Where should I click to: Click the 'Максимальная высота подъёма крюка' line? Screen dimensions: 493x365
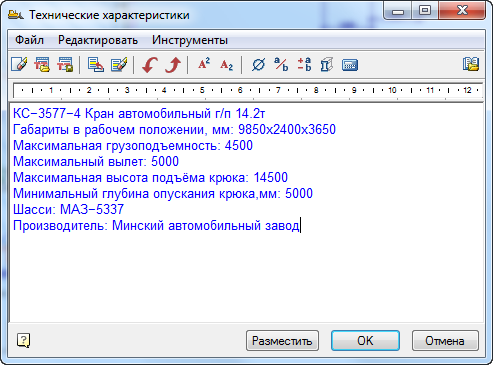[150, 178]
